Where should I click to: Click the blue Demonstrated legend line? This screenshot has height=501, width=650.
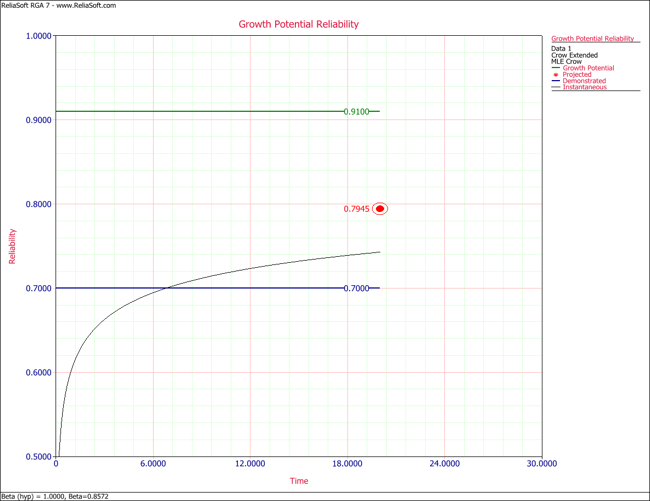(556, 81)
